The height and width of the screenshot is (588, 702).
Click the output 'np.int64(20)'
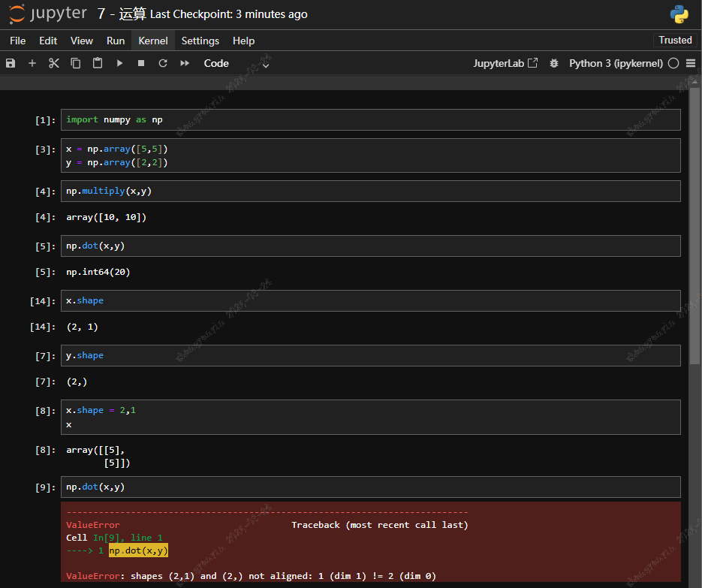coord(98,273)
